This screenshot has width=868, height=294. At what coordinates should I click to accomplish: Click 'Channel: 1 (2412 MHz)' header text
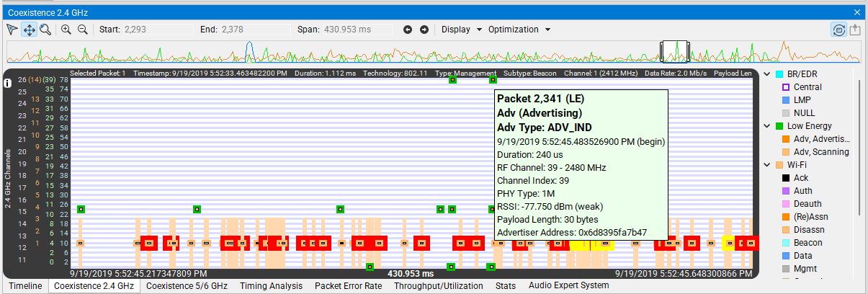point(601,73)
